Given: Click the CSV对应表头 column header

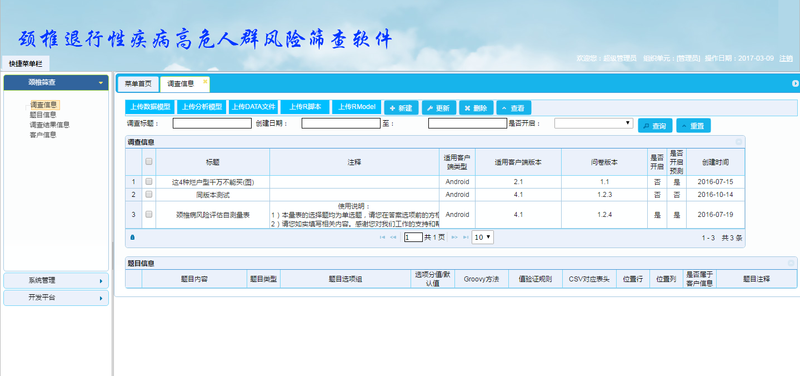Looking at the screenshot, I should coord(589,279).
